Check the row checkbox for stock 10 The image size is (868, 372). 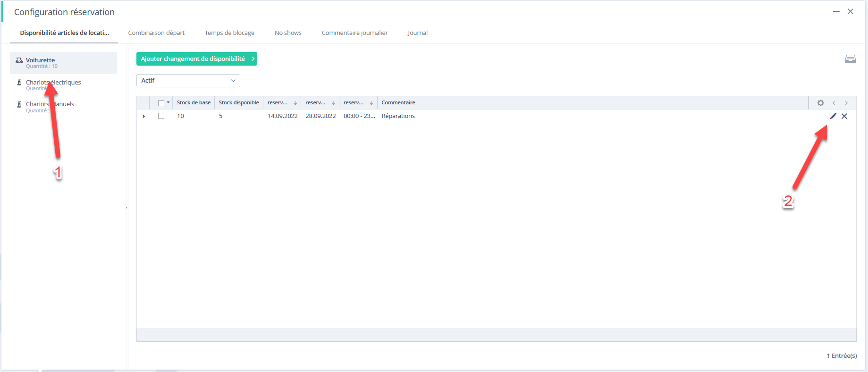coord(161,116)
